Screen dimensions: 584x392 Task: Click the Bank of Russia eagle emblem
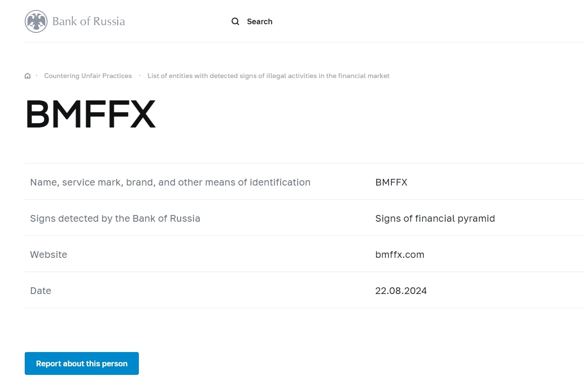pyautogui.click(x=36, y=21)
